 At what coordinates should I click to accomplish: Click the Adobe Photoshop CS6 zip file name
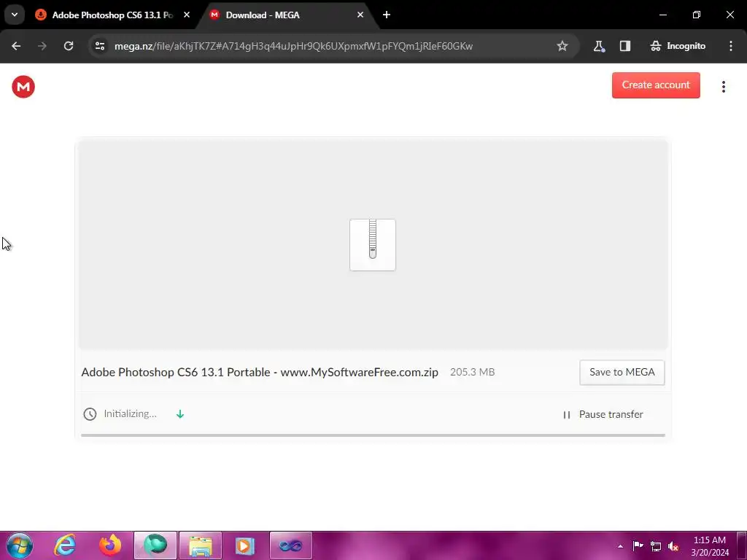coord(260,373)
